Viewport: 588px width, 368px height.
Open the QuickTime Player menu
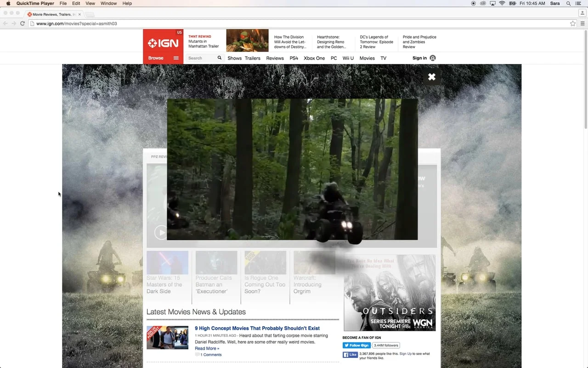(x=35, y=3)
